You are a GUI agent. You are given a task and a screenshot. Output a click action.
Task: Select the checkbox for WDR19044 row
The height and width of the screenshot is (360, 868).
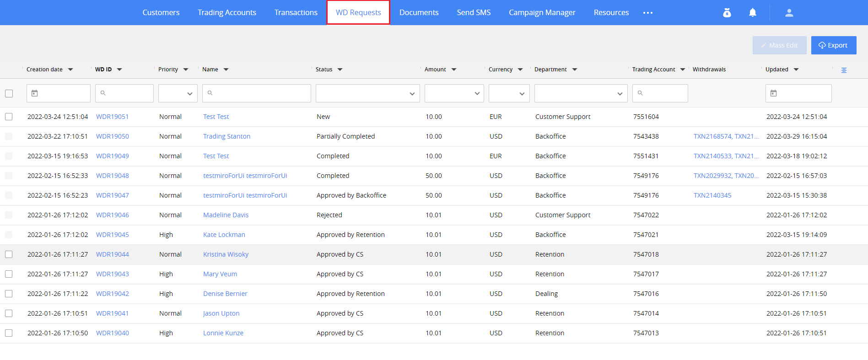9,254
